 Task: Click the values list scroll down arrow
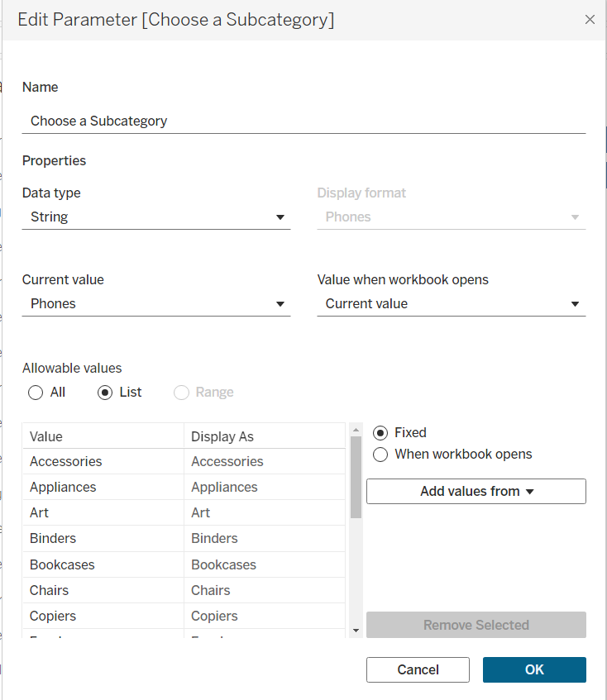[x=356, y=631]
